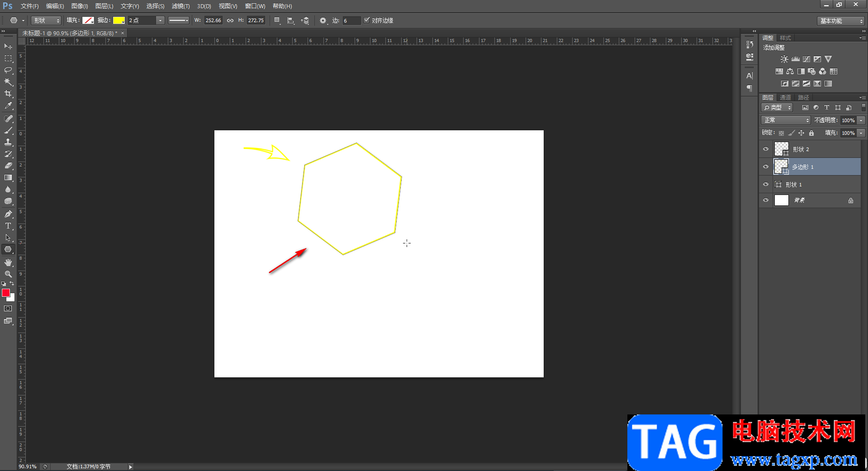Image resolution: width=868 pixels, height=471 pixels.
Task: Select the 形状 2 layer thumbnail
Action: click(x=781, y=149)
